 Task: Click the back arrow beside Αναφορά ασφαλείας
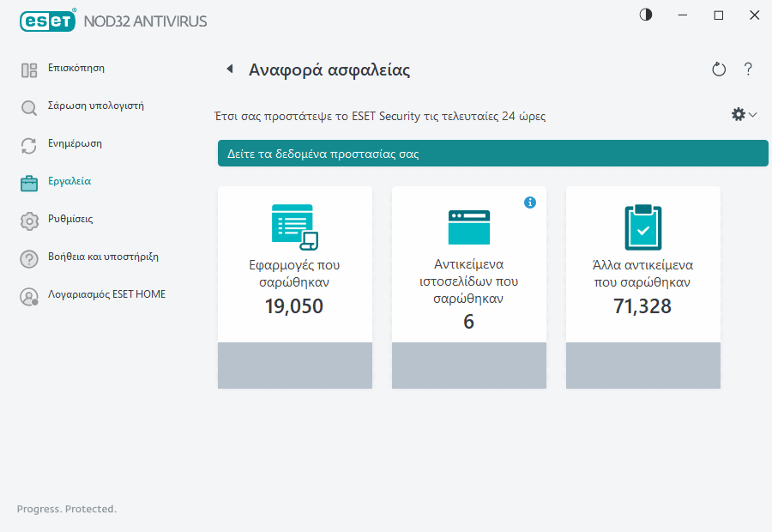[229, 69]
